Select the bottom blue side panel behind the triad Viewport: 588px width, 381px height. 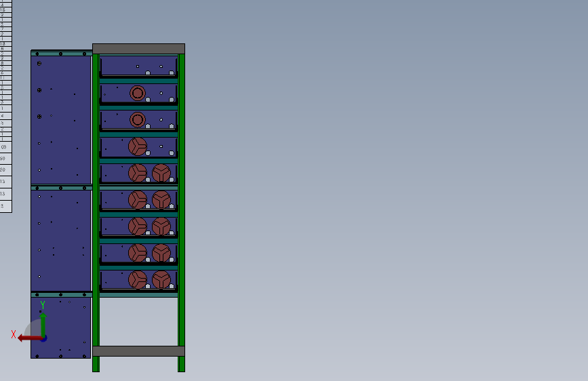61,327
